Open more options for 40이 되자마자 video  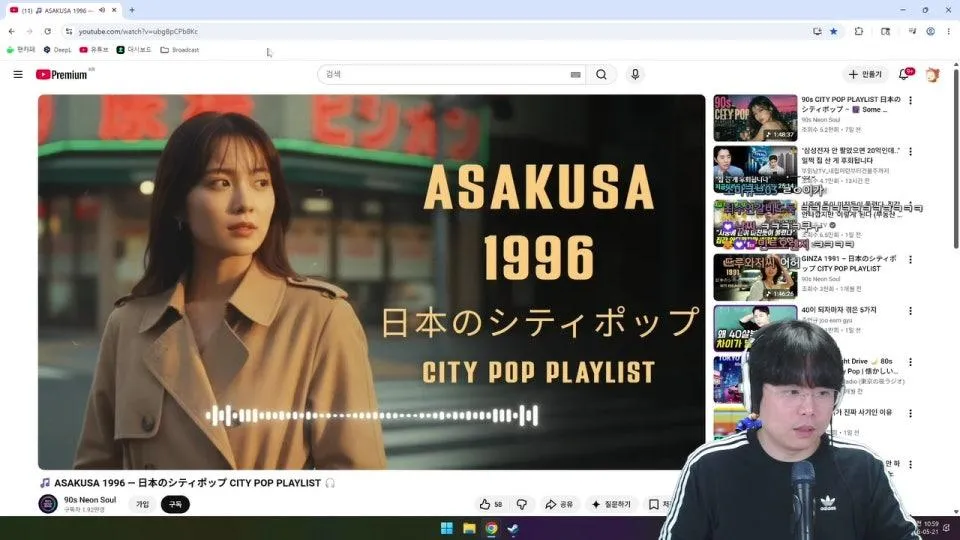tap(910, 311)
